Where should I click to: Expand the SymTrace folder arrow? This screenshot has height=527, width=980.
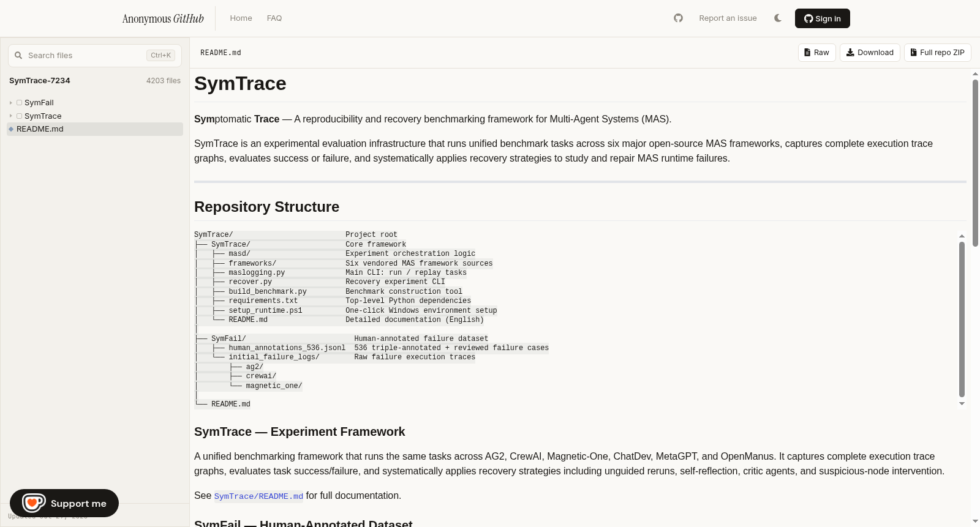(x=11, y=116)
